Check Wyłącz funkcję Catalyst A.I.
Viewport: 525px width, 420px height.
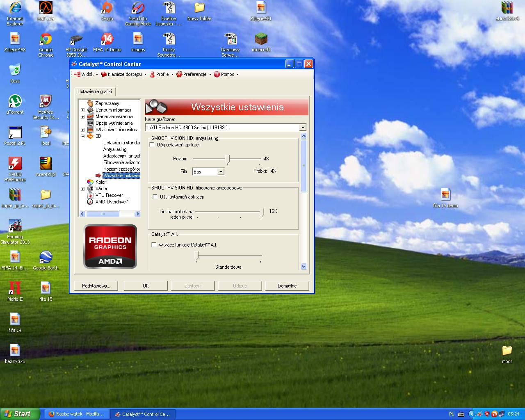(x=154, y=245)
